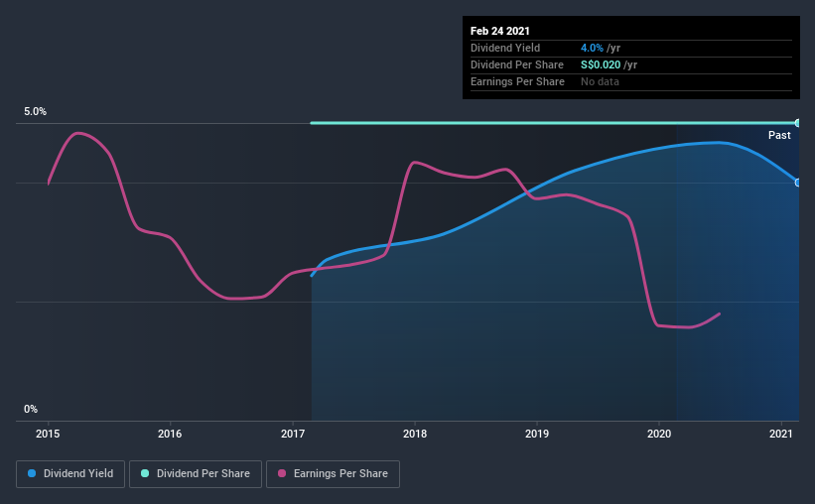Click the teal Dividend Per Share legend dot

point(145,473)
